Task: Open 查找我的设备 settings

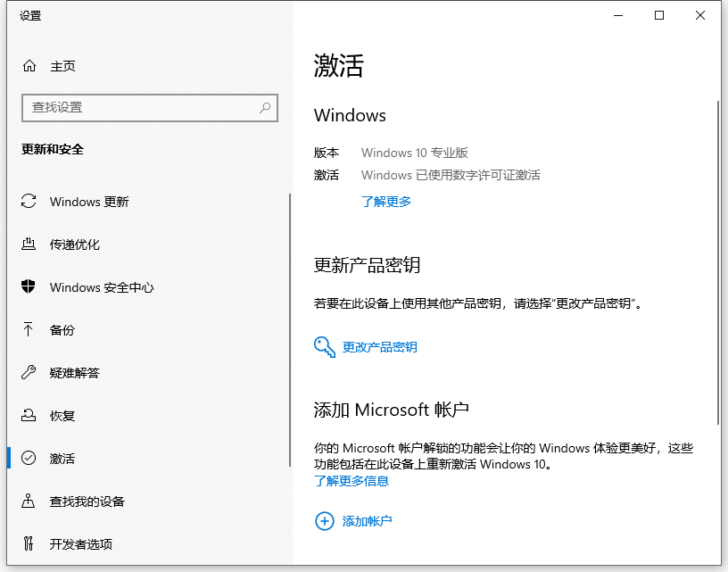Action: 87,502
